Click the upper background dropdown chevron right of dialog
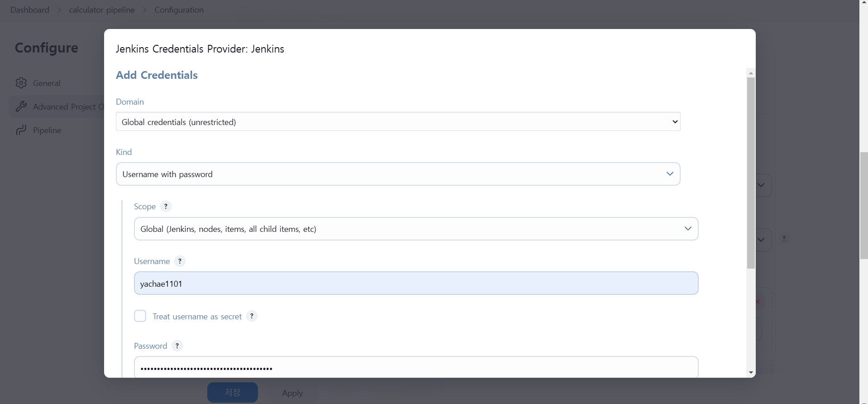 tap(761, 185)
